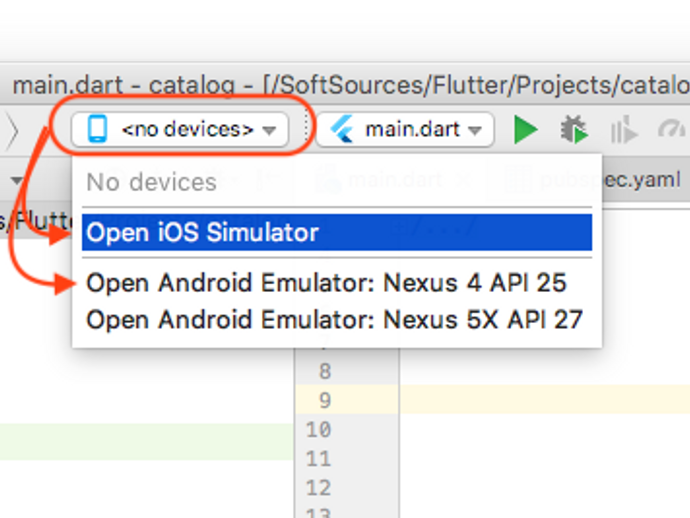This screenshot has width=690, height=518.
Task: Choose Open Android Emulator: Nexus 4 API 25
Action: point(327,283)
